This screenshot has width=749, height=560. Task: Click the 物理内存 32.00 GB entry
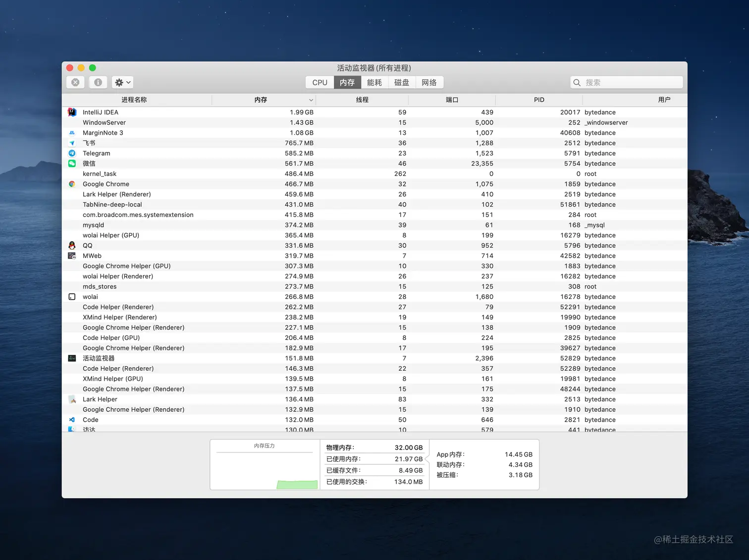(374, 448)
